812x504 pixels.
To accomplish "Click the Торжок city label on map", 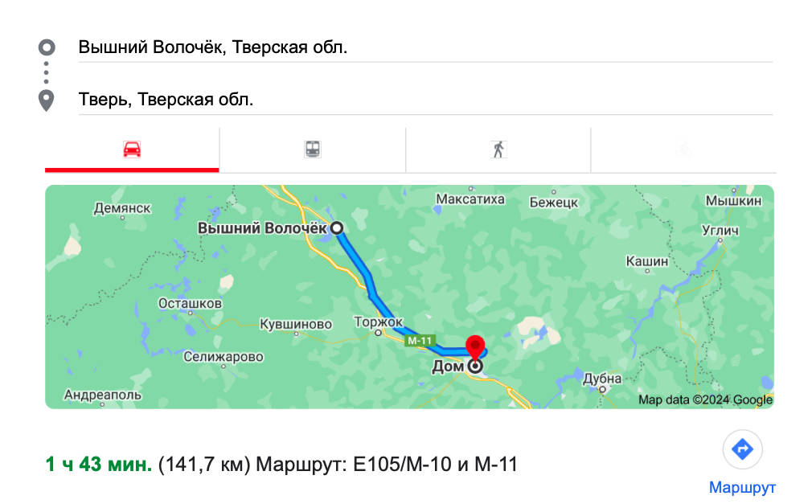I will click(x=378, y=322).
